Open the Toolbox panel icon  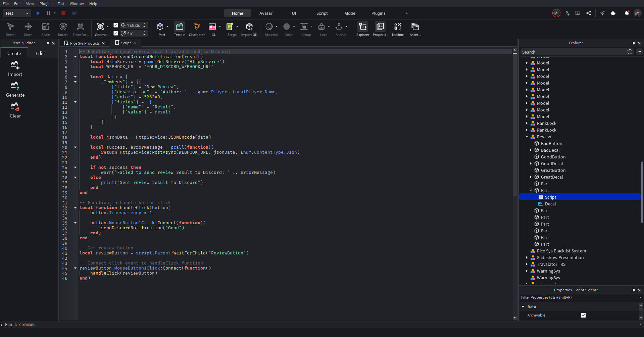tap(397, 27)
